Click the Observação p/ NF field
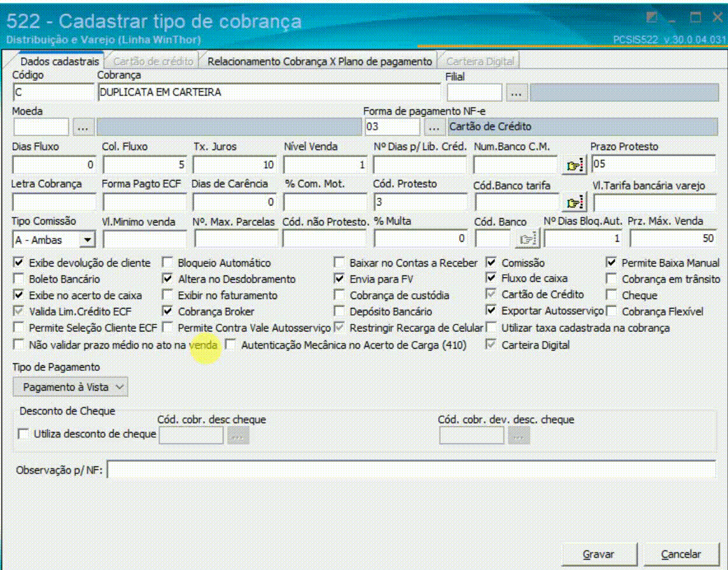This screenshot has height=570, width=728. coord(411,469)
